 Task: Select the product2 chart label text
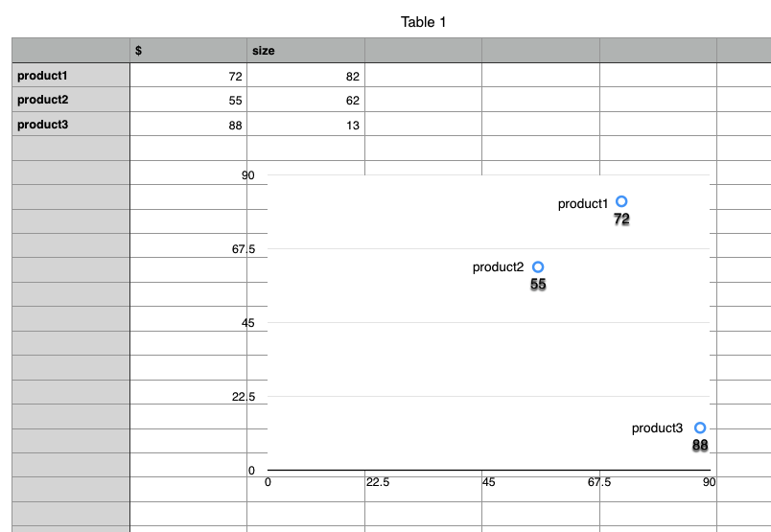coord(498,267)
